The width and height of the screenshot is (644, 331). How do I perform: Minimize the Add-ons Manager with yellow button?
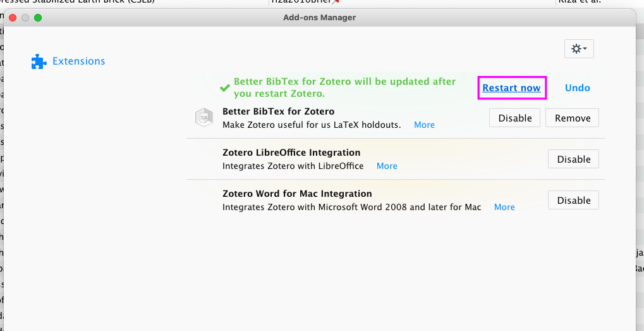click(x=25, y=18)
